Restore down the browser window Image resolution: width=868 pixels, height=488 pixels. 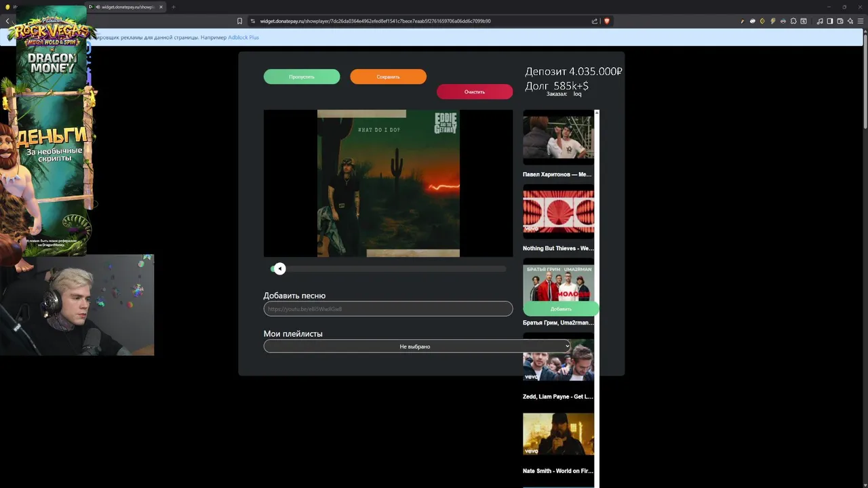pos(844,7)
